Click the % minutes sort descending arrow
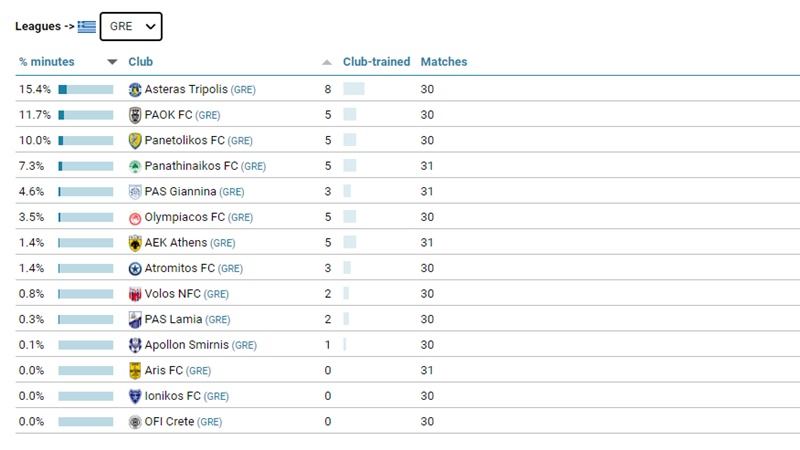Viewport: 800px width, 450px height. pyautogui.click(x=112, y=62)
